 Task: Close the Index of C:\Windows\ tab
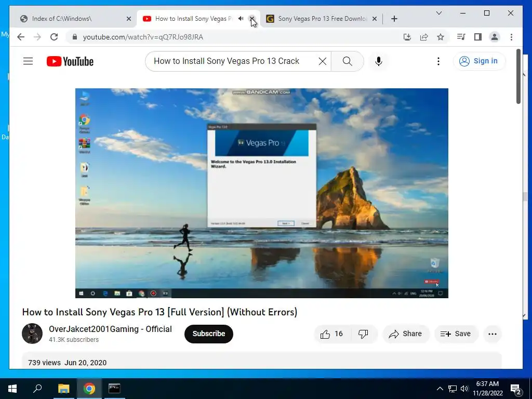click(129, 19)
